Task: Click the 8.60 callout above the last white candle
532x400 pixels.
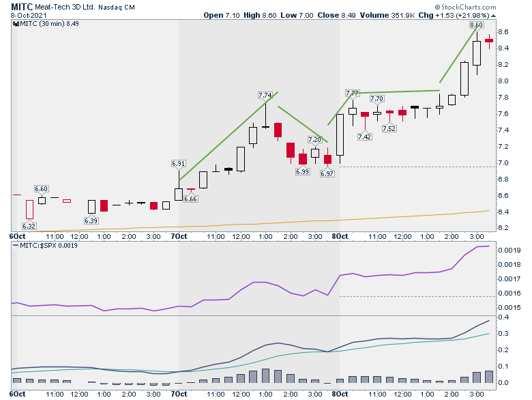Action: click(x=476, y=25)
